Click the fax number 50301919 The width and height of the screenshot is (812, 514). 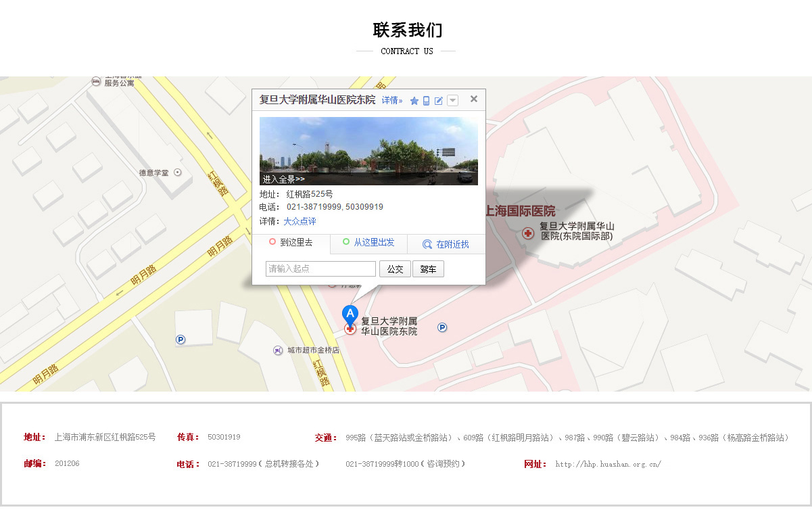(x=224, y=438)
